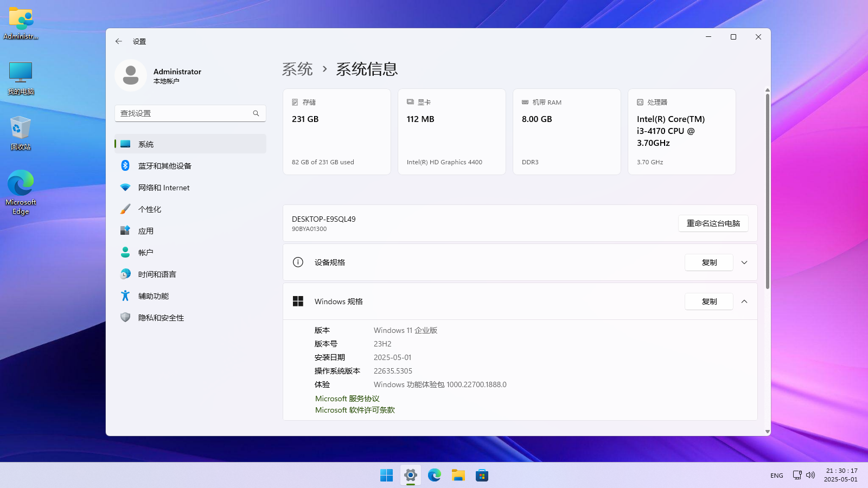Click the search magnifier icon in settings
Viewport: 868px width, 488px height.
pos(256,113)
